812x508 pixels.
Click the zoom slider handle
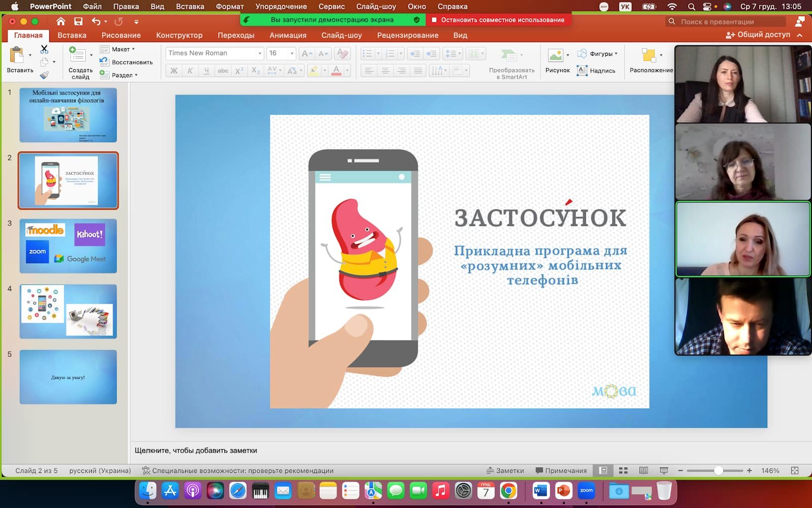coord(718,470)
